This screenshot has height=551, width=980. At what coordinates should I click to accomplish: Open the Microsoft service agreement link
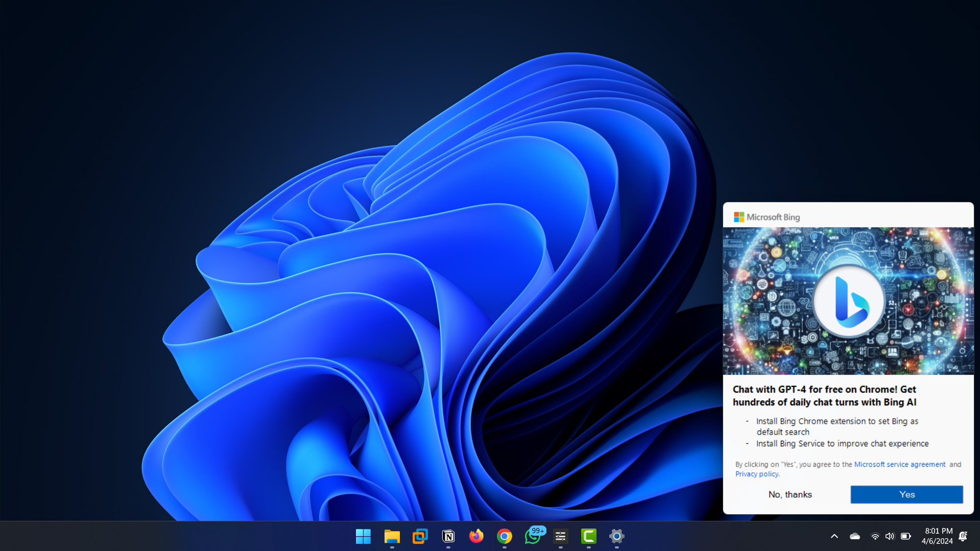coord(899,464)
